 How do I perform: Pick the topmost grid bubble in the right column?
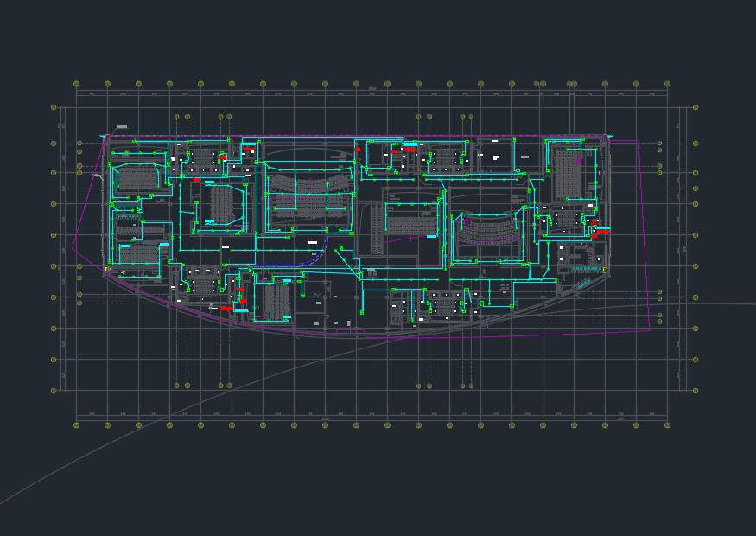(x=696, y=107)
